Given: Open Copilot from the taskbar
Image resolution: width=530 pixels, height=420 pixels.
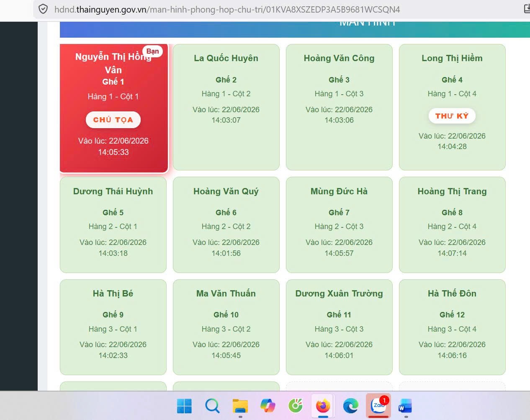Looking at the screenshot, I should tap(268, 406).
